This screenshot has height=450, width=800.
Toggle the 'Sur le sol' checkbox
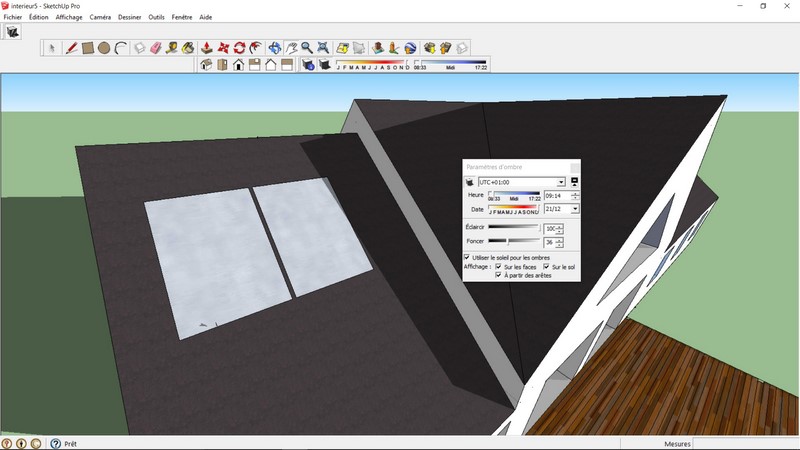(546, 266)
